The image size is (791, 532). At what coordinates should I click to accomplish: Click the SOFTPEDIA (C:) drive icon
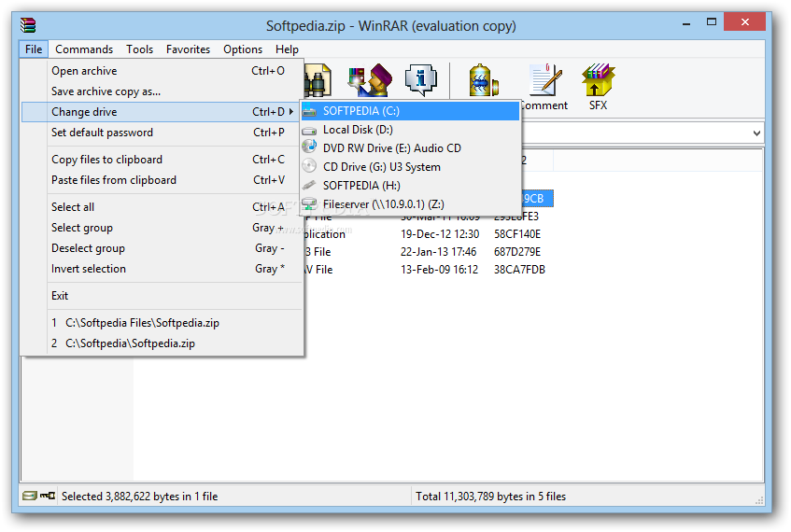pos(310,111)
